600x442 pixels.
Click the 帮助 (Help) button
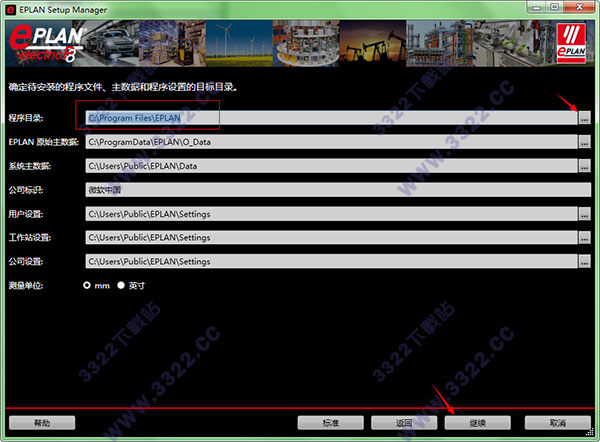coord(42,423)
